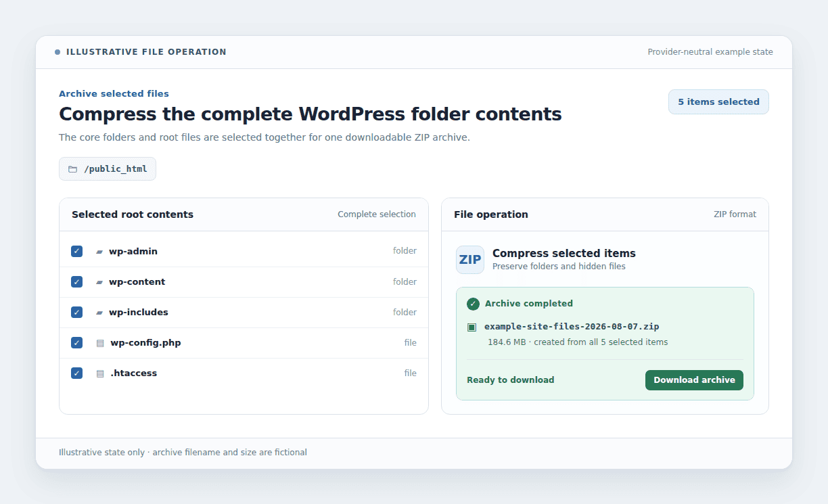The width and height of the screenshot is (828, 504).
Task: Click the folder type label for wp-admin
Action: pyautogui.click(x=405, y=251)
